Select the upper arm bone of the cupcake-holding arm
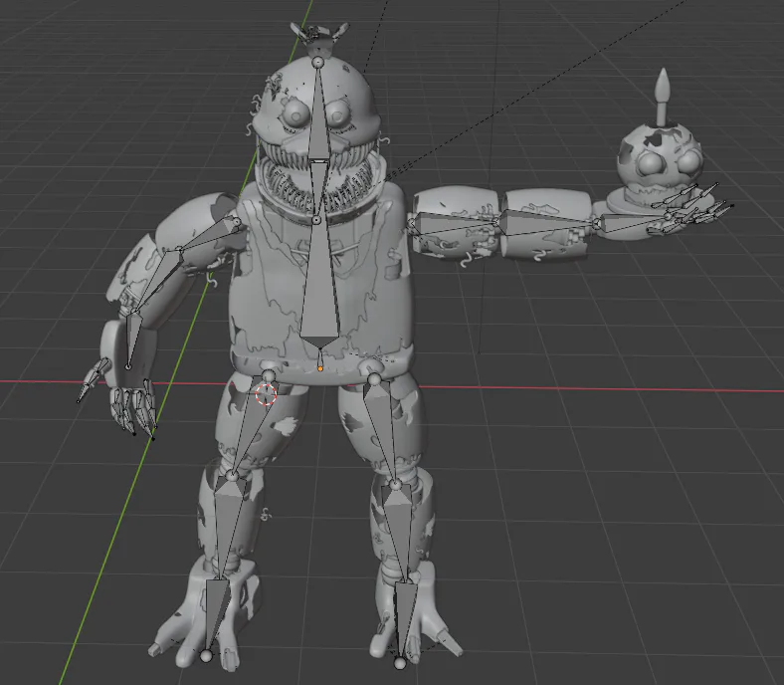Viewport: 784px width, 685px height. (454, 224)
